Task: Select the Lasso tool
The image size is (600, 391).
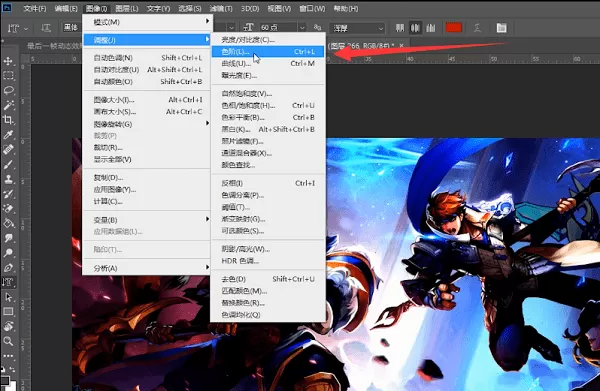Action: pyautogui.click(x=8, y=90)
